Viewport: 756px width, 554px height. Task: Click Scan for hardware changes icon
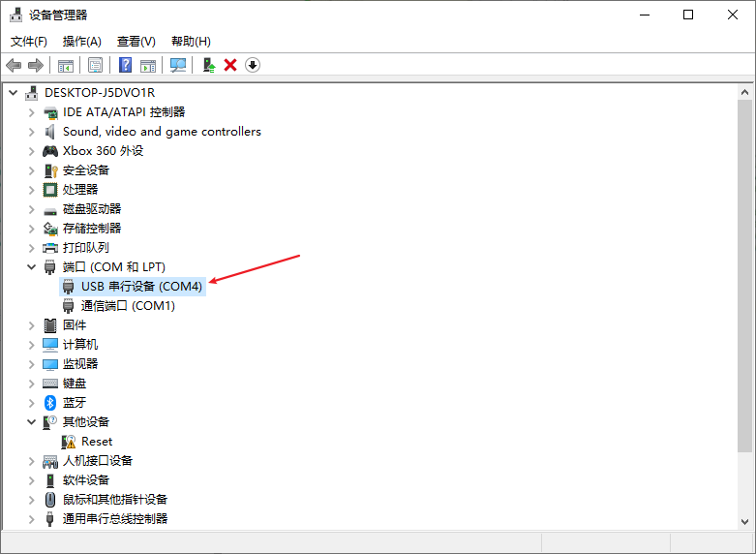click(x=178, y=65)
